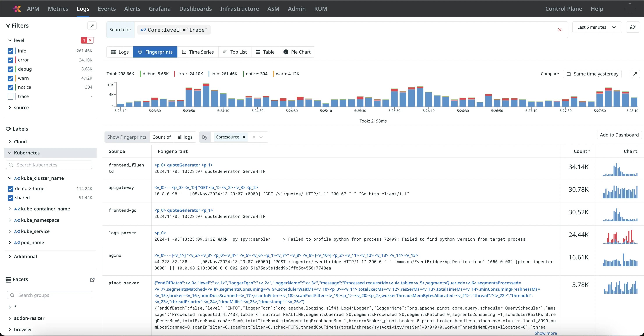Click the funnel Filters icon
The width and height of the screenshot is (644, 336).
coord(8,26)
